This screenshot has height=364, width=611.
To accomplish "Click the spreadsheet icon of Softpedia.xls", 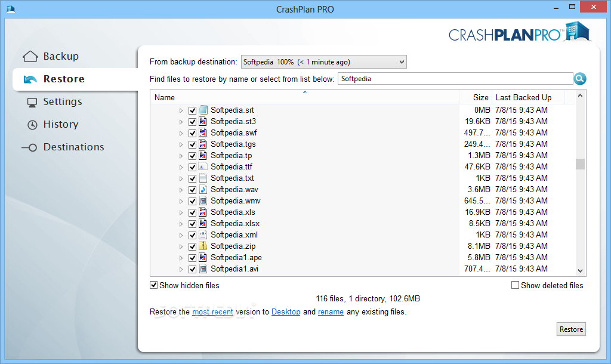I will 203,212.
